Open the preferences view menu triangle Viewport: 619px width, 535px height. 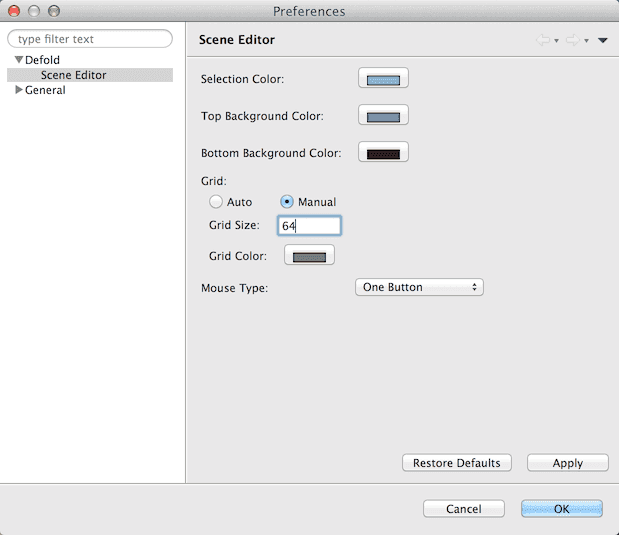click(x=603, y=40)
